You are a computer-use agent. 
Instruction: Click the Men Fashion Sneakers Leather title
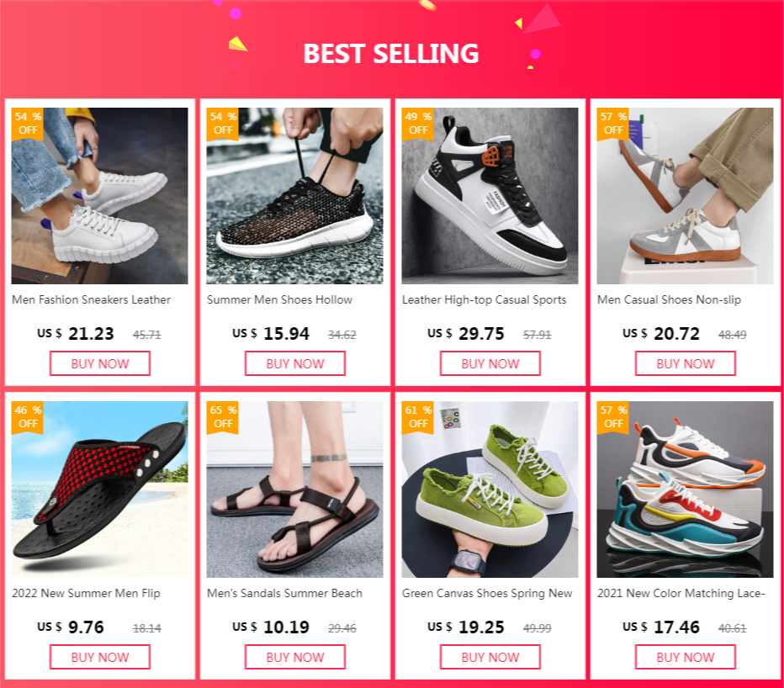tap(92, 299)
